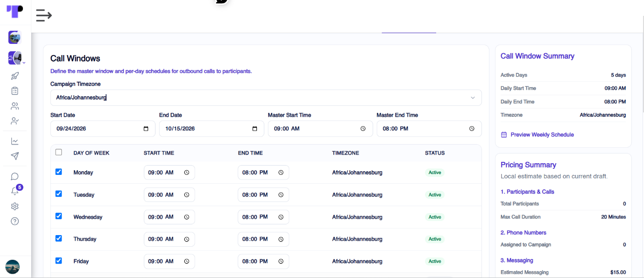The height and width of the screenshot is (278, 644).
Task: Uncheck the Wednesday checkbox
Action: tap(58, 216)
